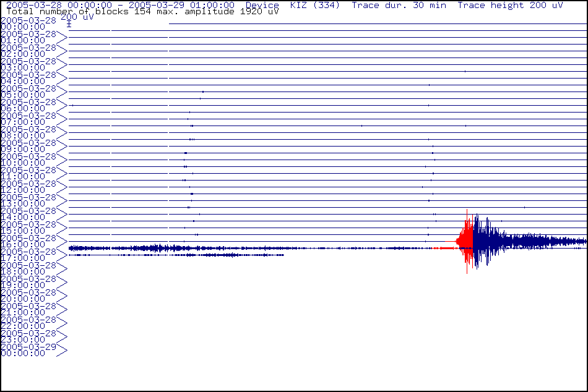Click the 14:00:00 time label
Viewport: 588px width, 392px height.
(23, 218)
